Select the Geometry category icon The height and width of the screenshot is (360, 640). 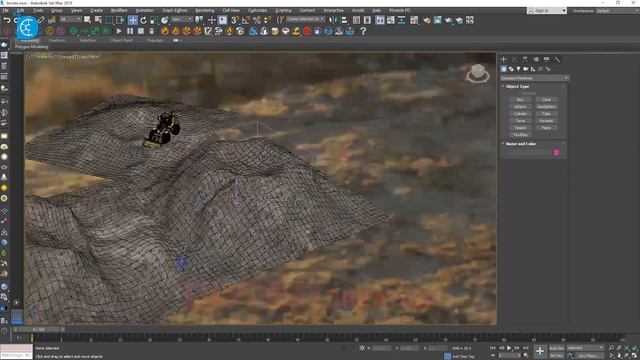(504, 69)
